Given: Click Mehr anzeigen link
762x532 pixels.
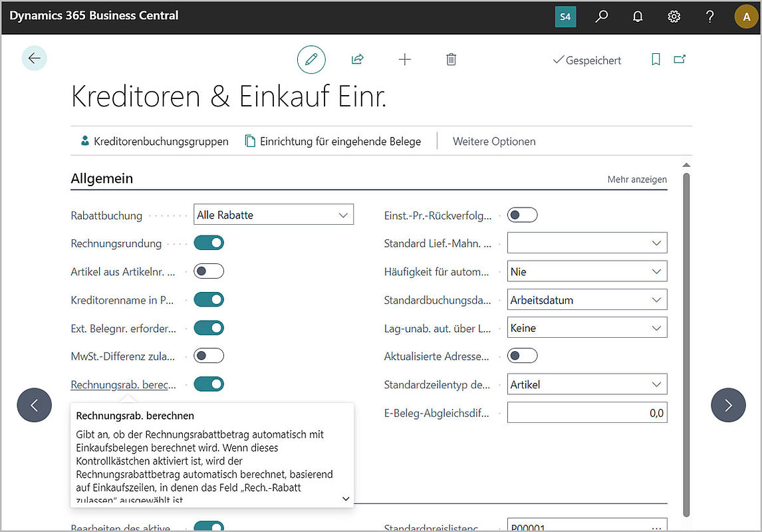Looking at the screenshot, I should [x=637, y=180].
